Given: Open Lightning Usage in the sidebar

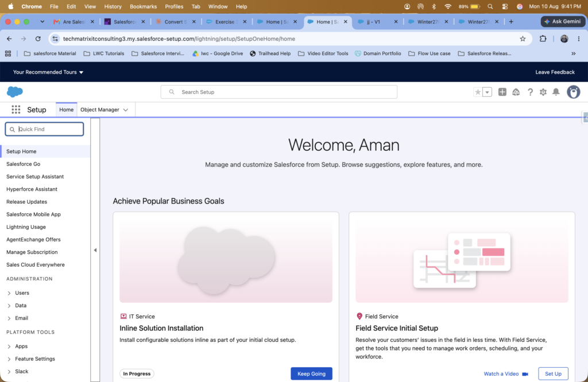Looking at the screenshot, I should tap(26, 227).
